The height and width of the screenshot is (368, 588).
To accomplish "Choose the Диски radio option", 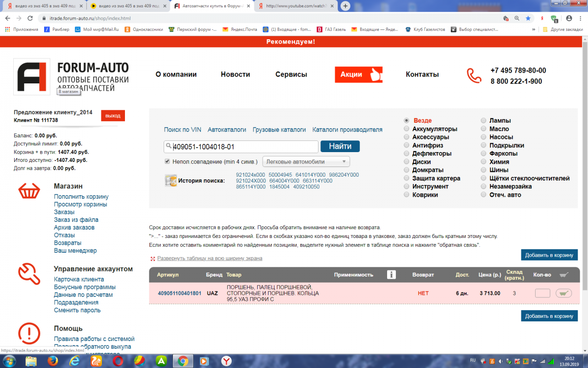I will point(407,161).
